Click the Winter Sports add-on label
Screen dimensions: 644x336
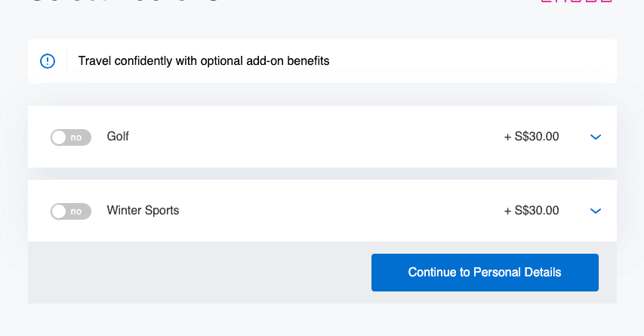point(143,211)
